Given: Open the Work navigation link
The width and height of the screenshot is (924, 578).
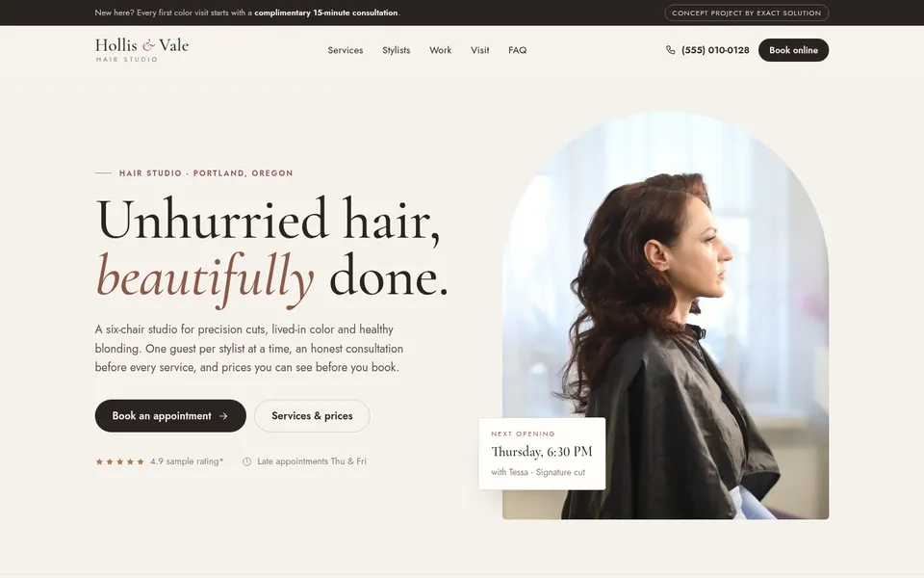Looking at the screenshot, I should [x=440, y=50].
